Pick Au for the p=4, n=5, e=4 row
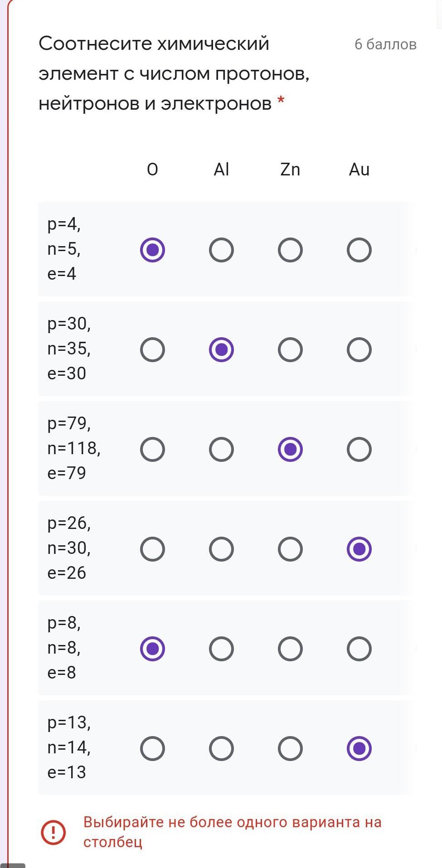This screenshot has width=442, height=868. [x=359, y=250]
